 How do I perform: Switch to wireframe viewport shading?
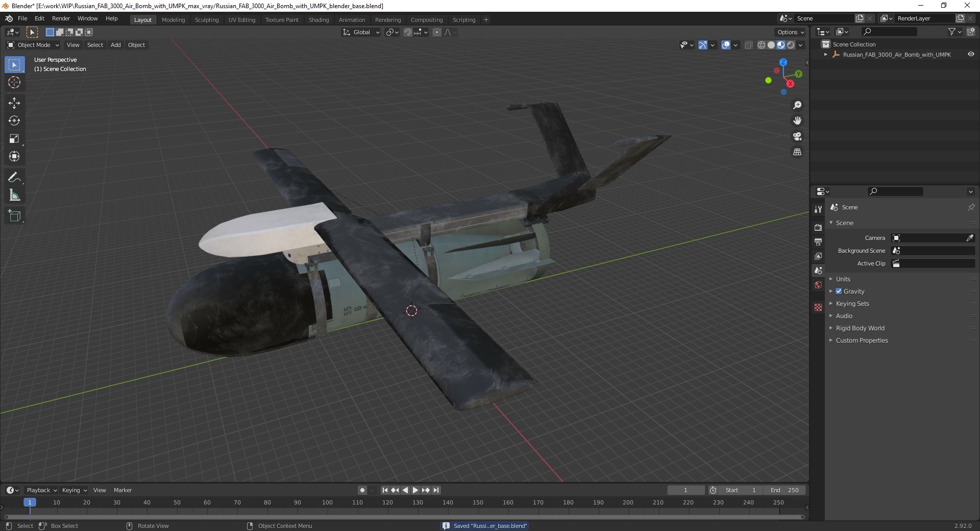(762, 45)
